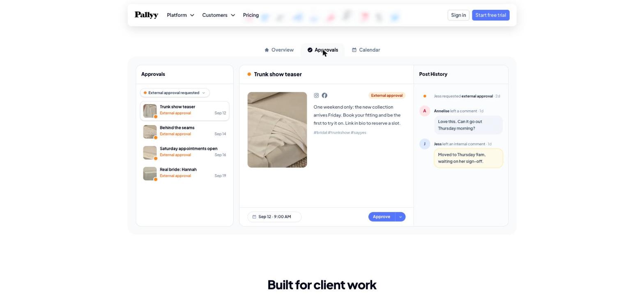Click the Real bride: Hannah thumbnail

click(150, 174)
